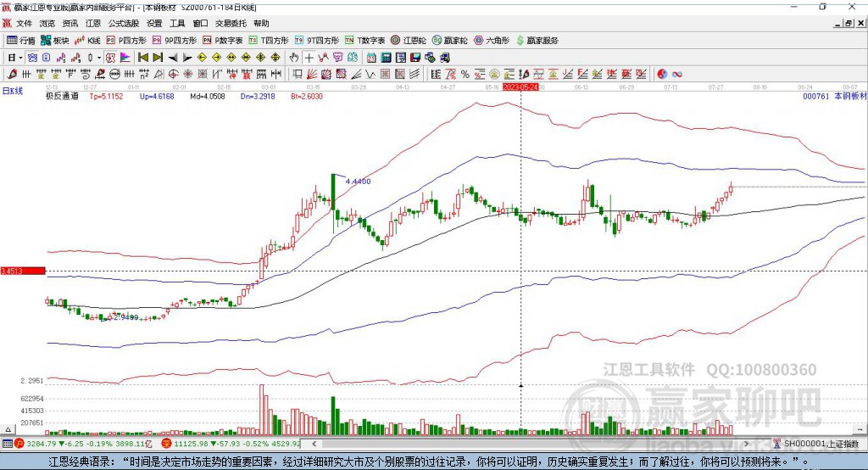Open the calculator icon
The height and width of the screenshot is (470, 868).
(x=387, y=58)
